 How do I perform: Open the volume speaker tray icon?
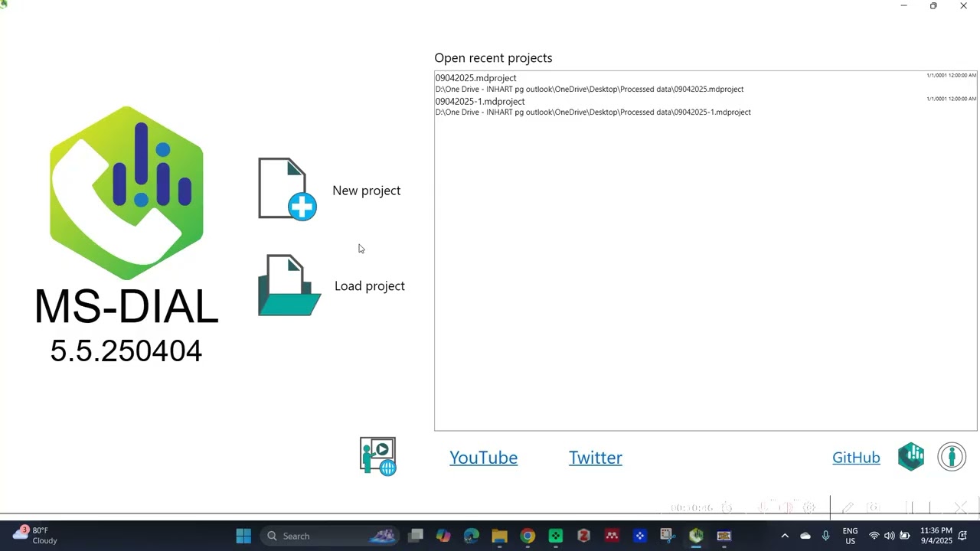coord(890,536)
